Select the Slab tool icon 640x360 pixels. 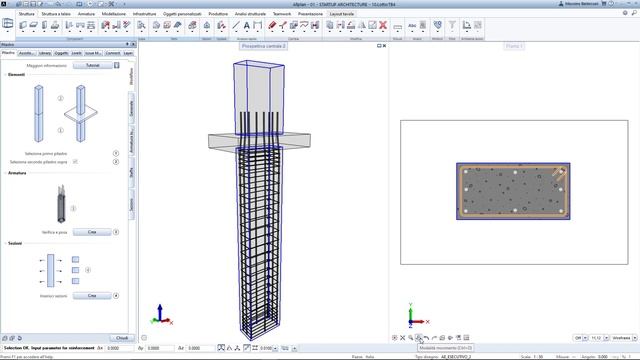click(x=34, y=25)
